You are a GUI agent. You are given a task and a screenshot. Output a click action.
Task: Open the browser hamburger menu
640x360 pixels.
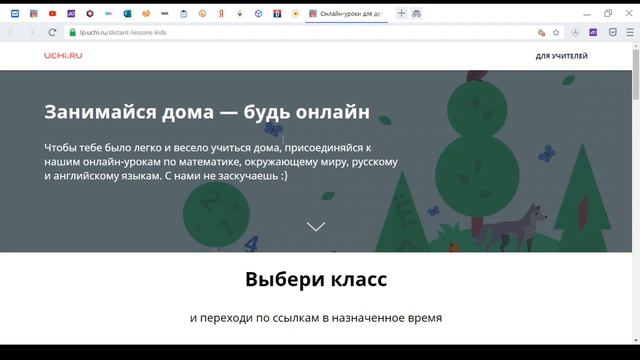630,32
